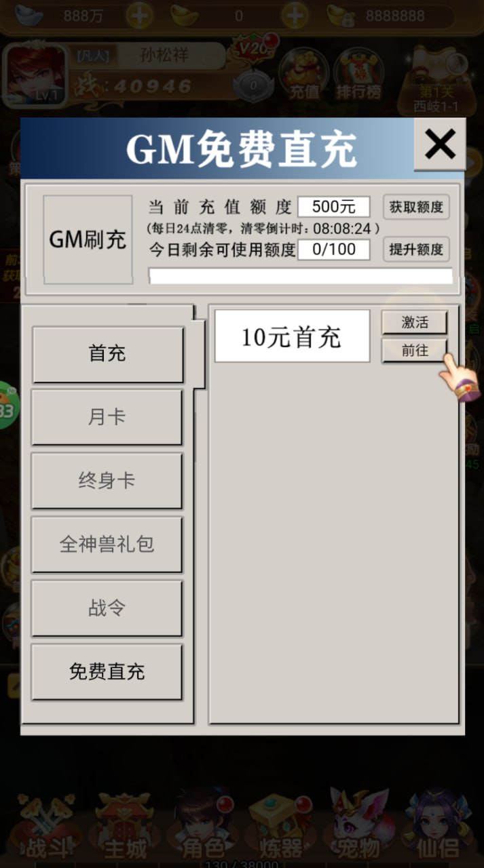Tap the player avatar portrait

click(37, 75)
